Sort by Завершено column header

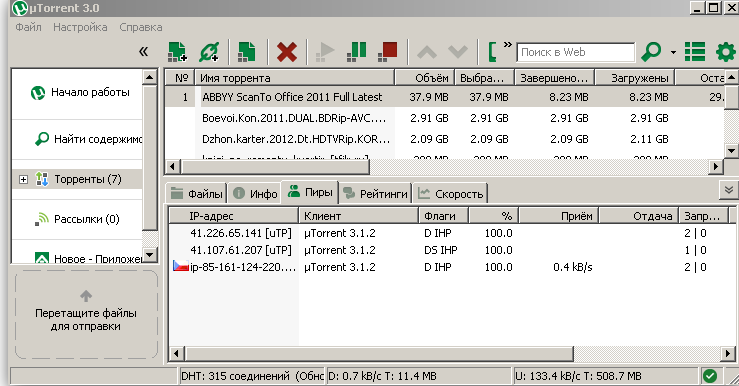[x=555, y=78]
